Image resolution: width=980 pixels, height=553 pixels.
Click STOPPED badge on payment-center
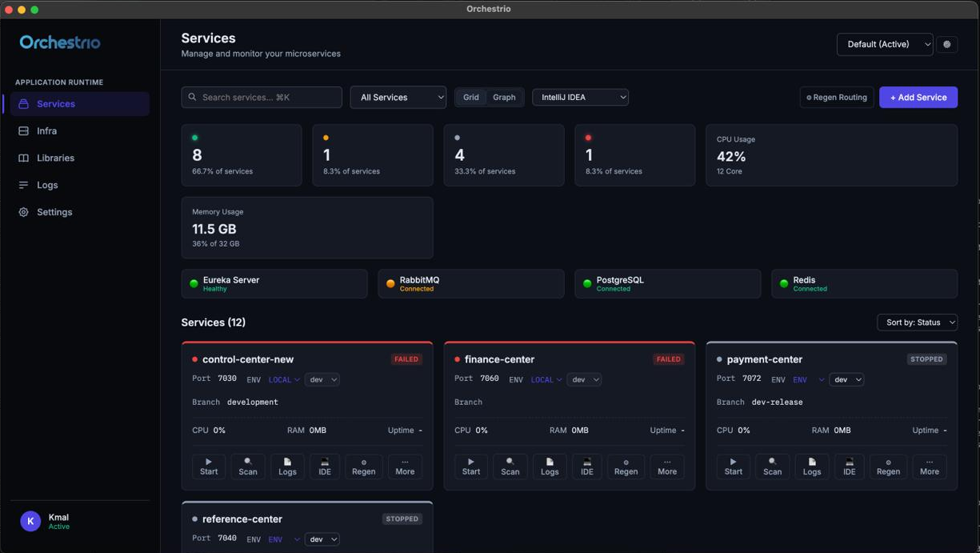926,359
